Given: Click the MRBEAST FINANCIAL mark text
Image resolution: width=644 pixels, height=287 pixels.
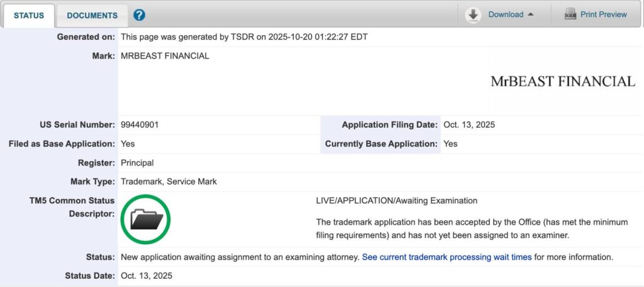Looking at the screenshot, I should tap(165, 56).
